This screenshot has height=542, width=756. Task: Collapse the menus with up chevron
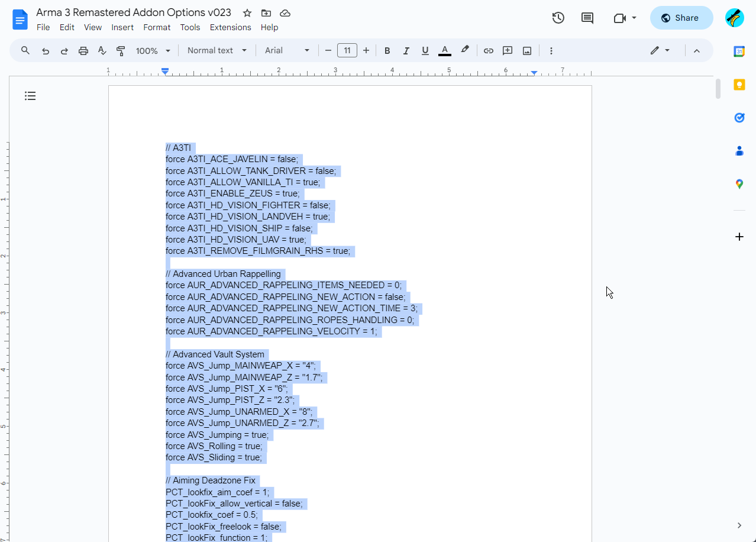coord(697,51)
